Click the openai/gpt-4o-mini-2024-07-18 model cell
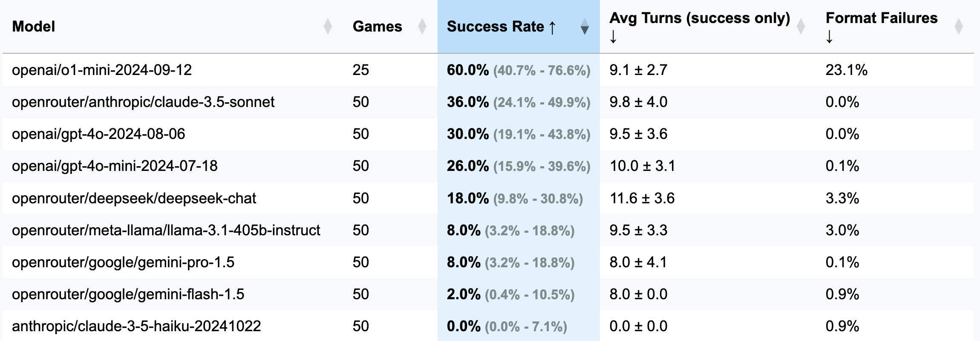Image resolution: width=980 pixels, height=341 pixels. pos(115,166)
